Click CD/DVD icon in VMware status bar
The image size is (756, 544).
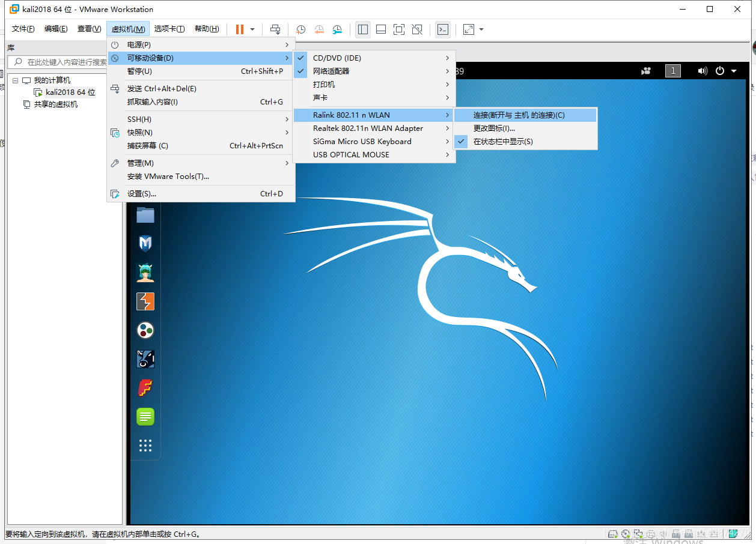[626, 533]
